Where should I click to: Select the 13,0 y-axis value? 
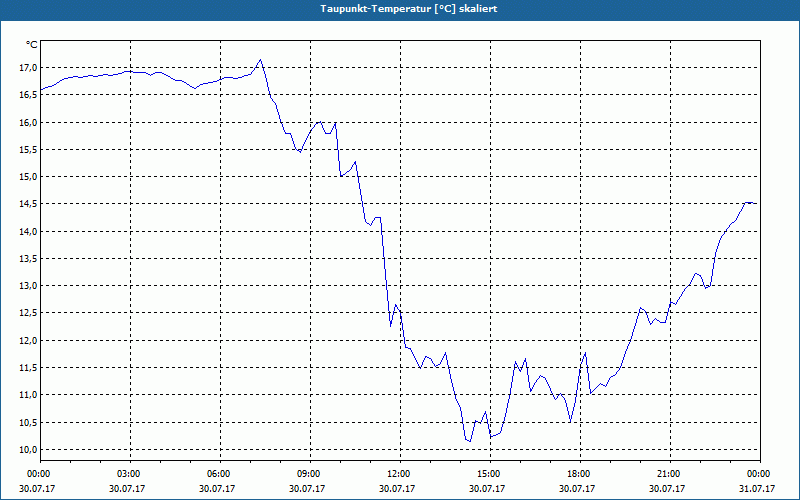coord(29,285)
